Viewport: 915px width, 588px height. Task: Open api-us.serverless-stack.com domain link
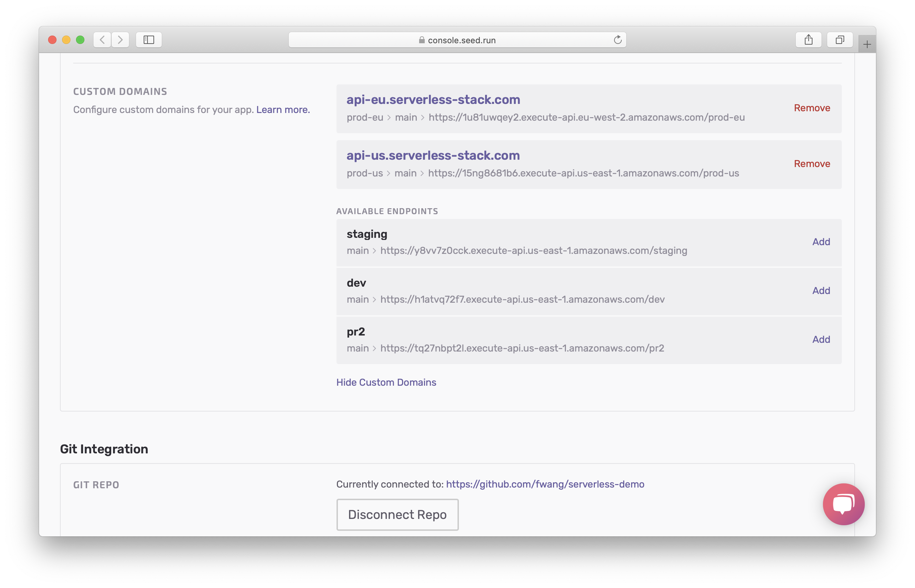point(433,156)
